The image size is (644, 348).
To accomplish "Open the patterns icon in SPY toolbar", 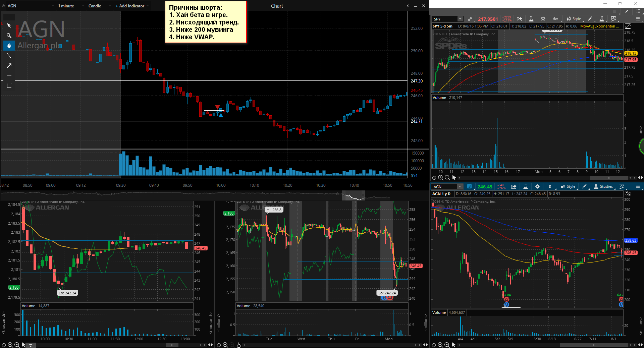I will tap(613, 19).
